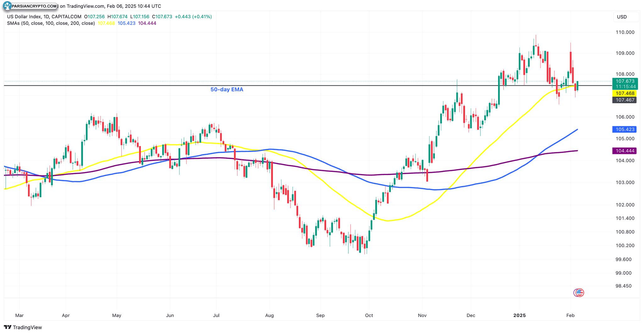Click the TradingView.com text in header
Image resolution: width=644 pixels, height=334 pixels.
coord(86,6)
